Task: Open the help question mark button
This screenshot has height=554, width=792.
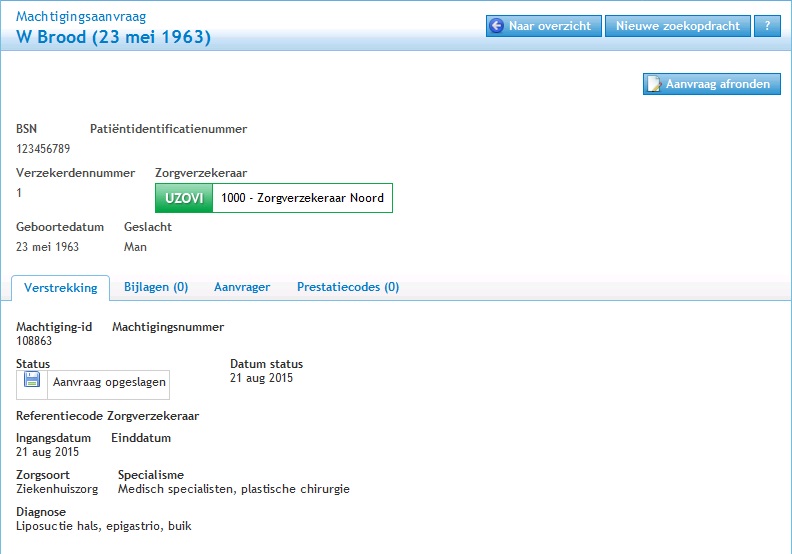Action: (767, 26)
